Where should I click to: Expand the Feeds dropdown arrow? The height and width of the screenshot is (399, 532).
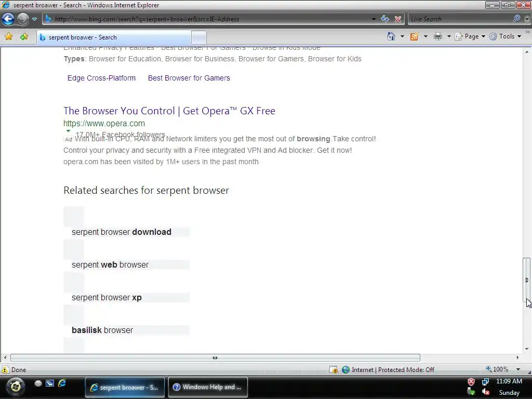(x=425, y=36)
